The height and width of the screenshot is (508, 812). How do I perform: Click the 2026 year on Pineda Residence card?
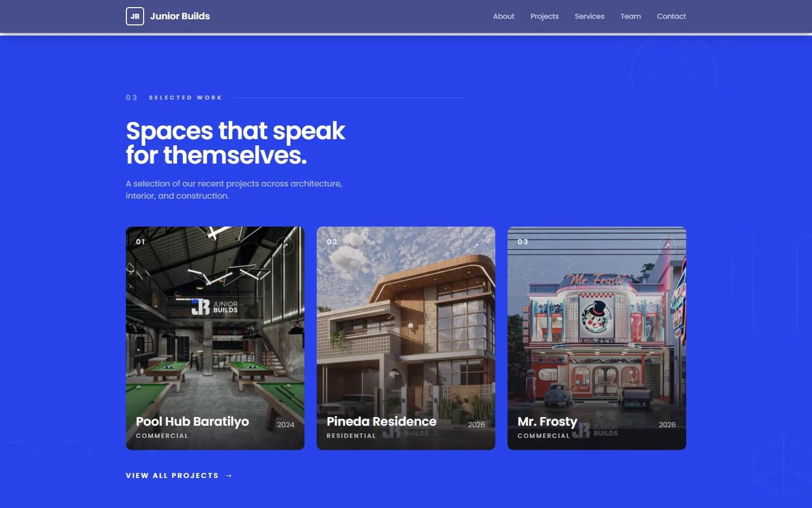477,425
